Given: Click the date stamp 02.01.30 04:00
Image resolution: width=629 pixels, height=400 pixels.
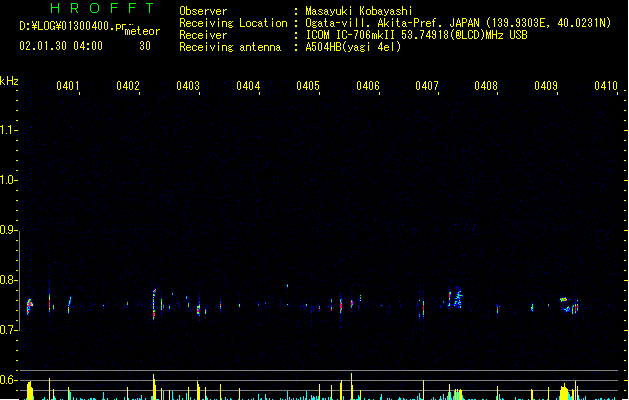Looking at the screenshot, I should point(61,46).
